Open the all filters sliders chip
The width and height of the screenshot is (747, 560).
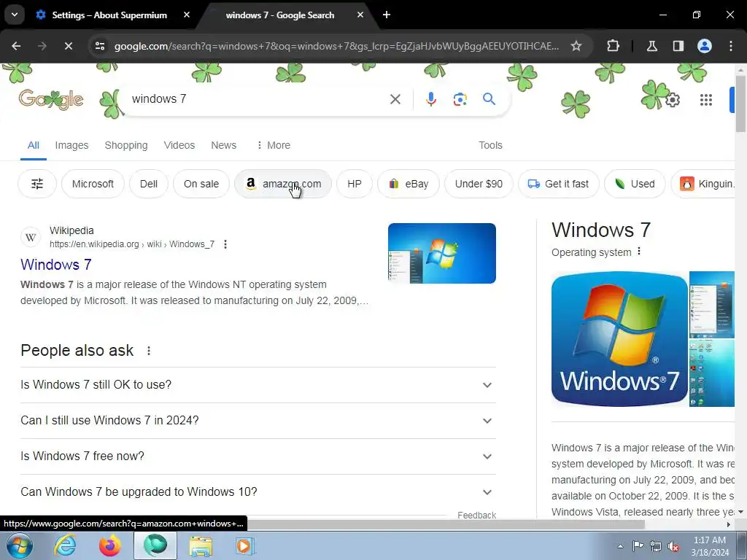coord(37,184)
